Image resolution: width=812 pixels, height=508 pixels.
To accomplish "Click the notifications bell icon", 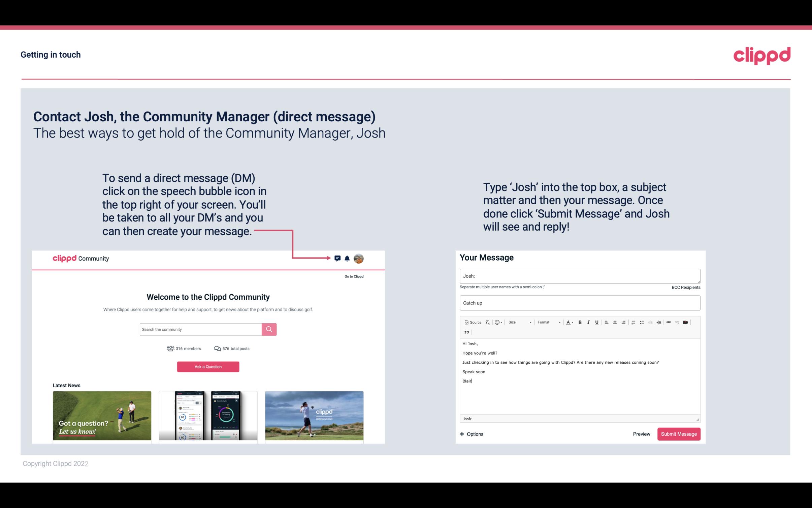I will (349, 258).
